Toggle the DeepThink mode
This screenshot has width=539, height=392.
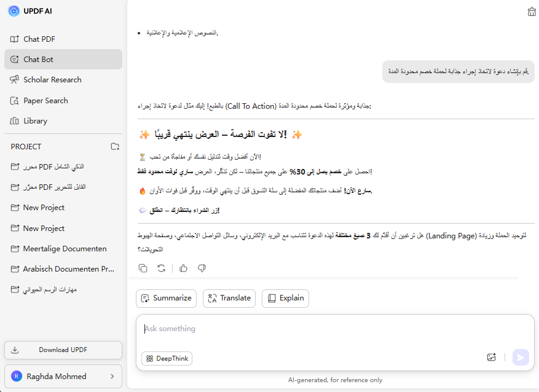click(167, 358)
